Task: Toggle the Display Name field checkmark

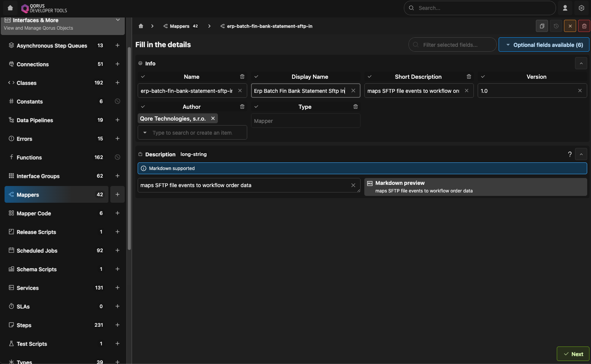Action: (256, 76)
